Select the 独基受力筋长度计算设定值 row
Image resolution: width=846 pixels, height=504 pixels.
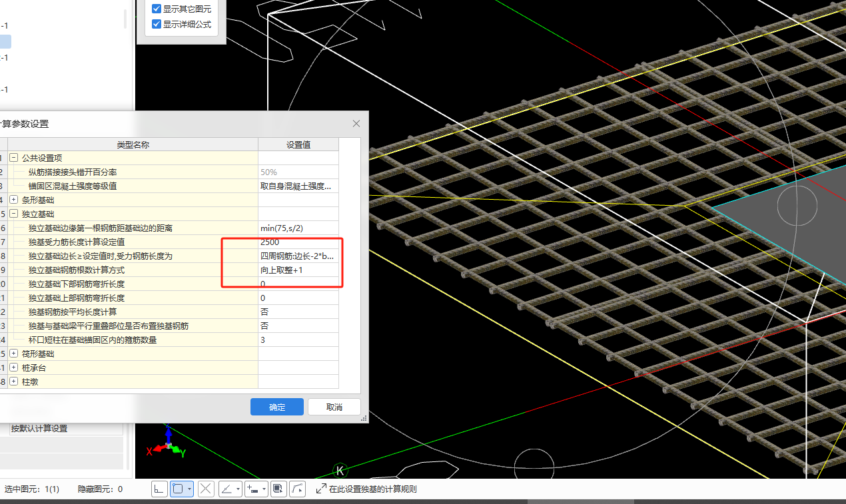click(169, 242)
